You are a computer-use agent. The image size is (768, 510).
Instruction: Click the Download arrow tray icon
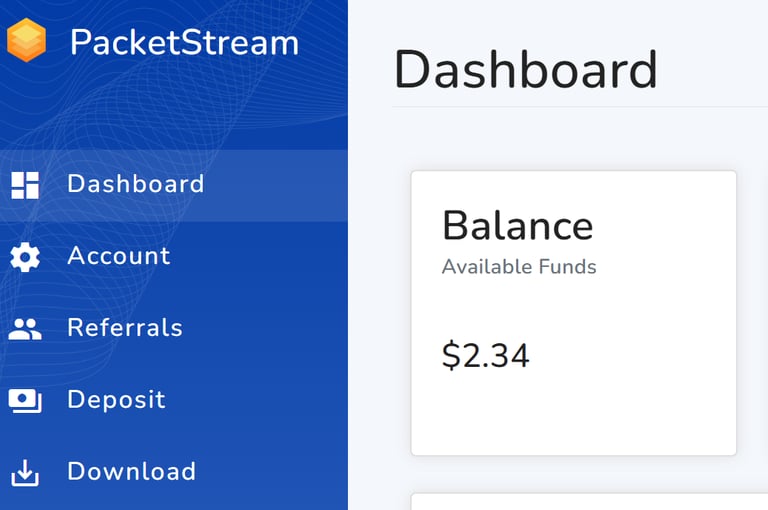click(25, 473)
